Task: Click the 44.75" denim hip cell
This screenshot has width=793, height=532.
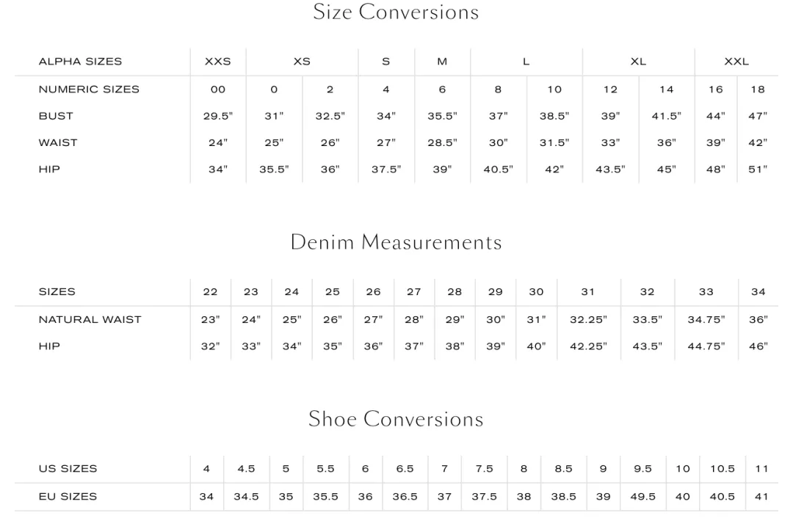Action: tap(706, 346)
